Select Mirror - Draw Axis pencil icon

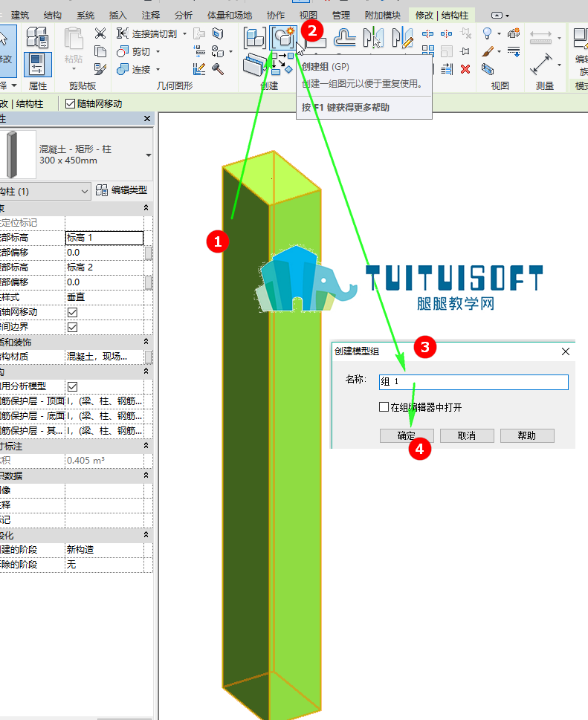(x=402, y=38)
